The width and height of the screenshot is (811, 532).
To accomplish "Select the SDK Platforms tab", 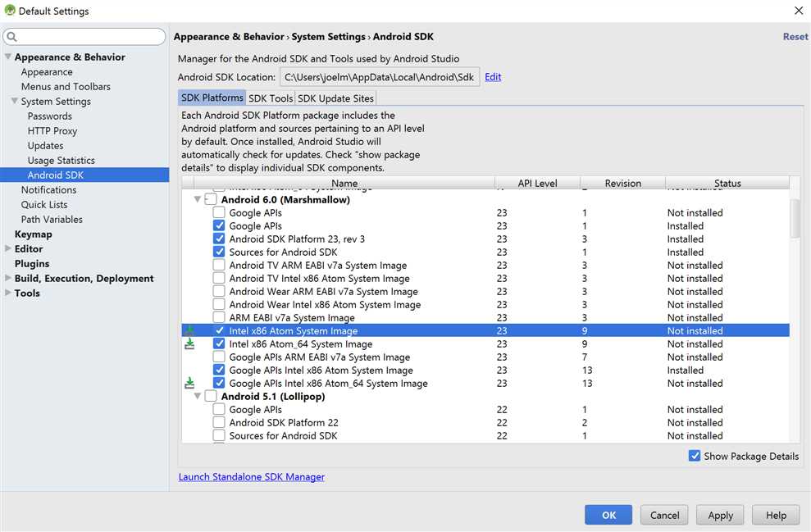I will coord(212,98).
